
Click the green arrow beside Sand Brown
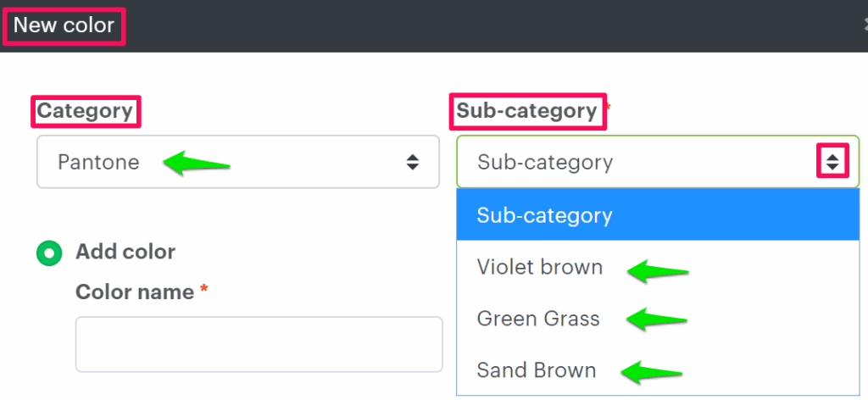tap(651, 370)
